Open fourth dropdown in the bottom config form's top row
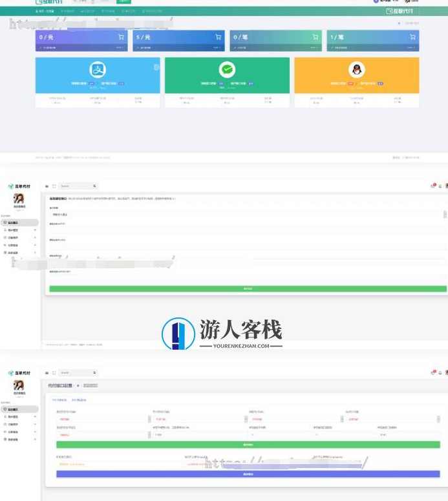Image resolution: width=448 pixels, height=501 pixels. tap(392, 419)
